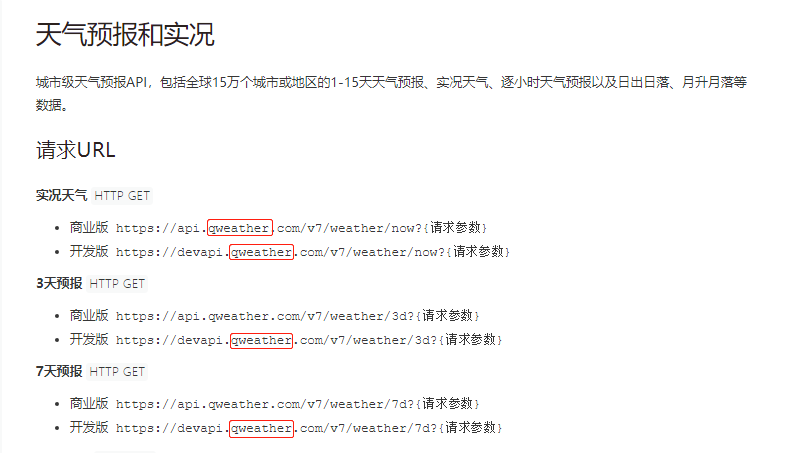
Task: Click the 3天预报 bold label
Action: pos(59,284)
